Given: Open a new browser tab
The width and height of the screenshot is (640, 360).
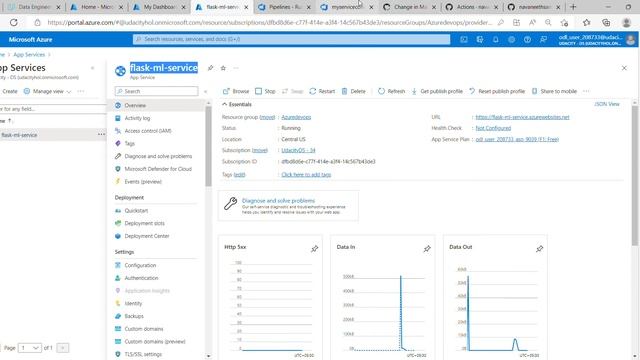Looking at the screenshot, I should [x=573, y=7].
